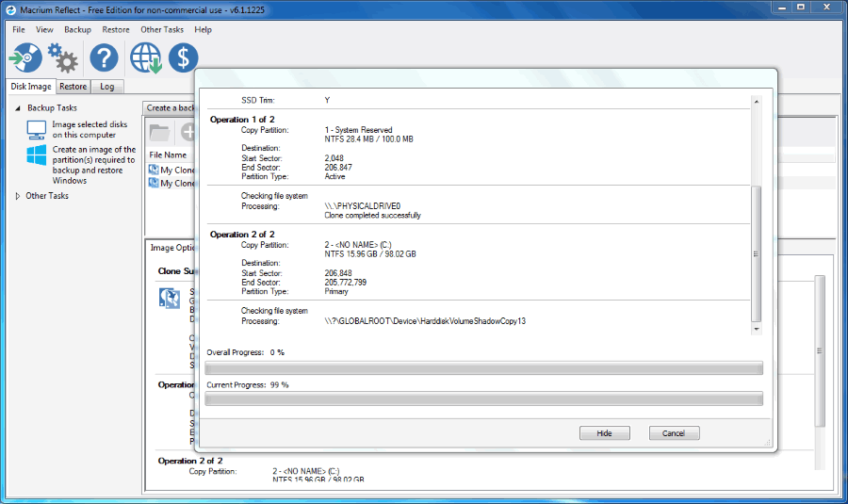Image resolution: width=848 pixels, height=504 pixels.
Task: Click the Cancel button in the progress dialog
Action: [x=674, y=433]
